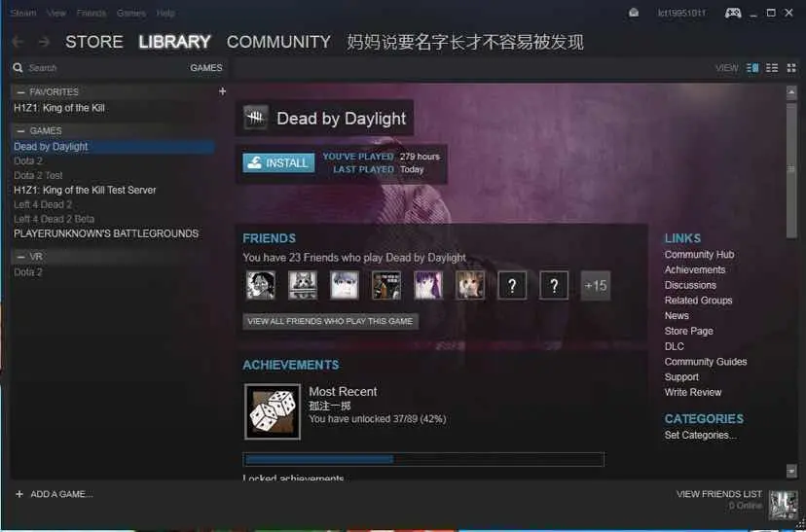Open the Community Guides link

706,362
